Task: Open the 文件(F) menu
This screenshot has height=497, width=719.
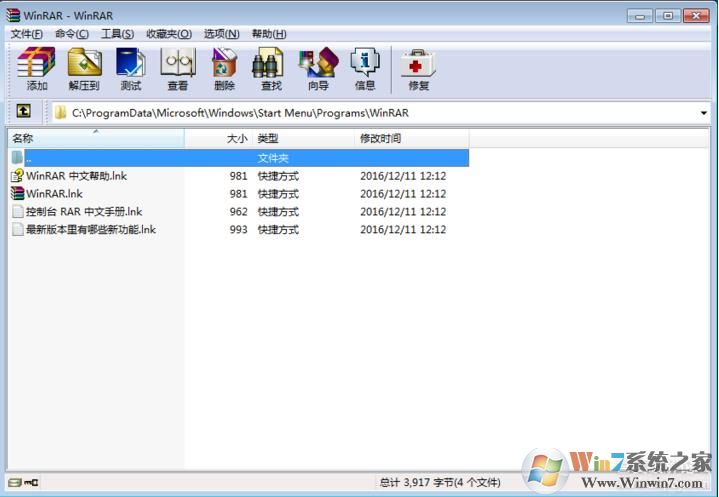Action: click(27, 34)
